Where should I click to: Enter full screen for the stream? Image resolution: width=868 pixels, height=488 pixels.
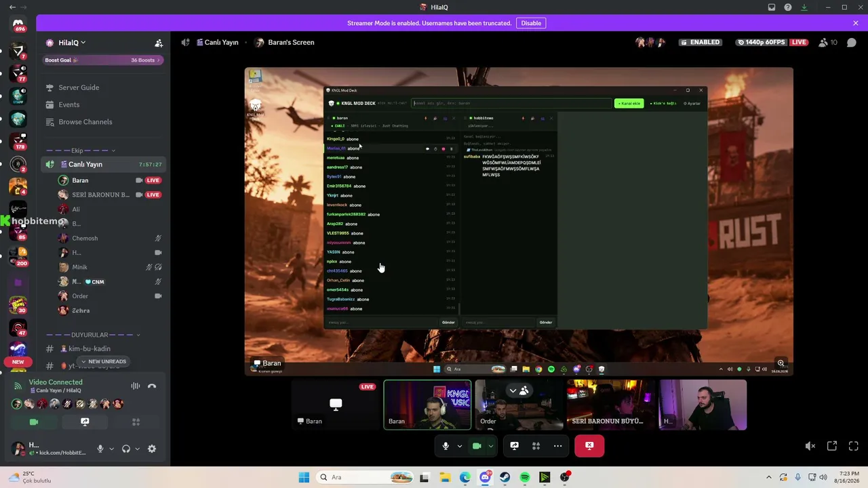click(854, 446)
